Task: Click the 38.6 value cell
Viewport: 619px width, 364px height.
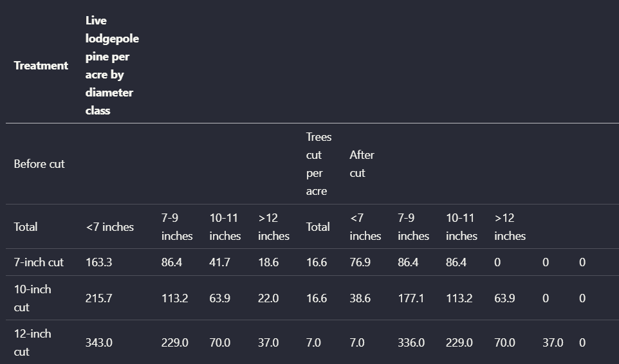Action: [360, 298]
